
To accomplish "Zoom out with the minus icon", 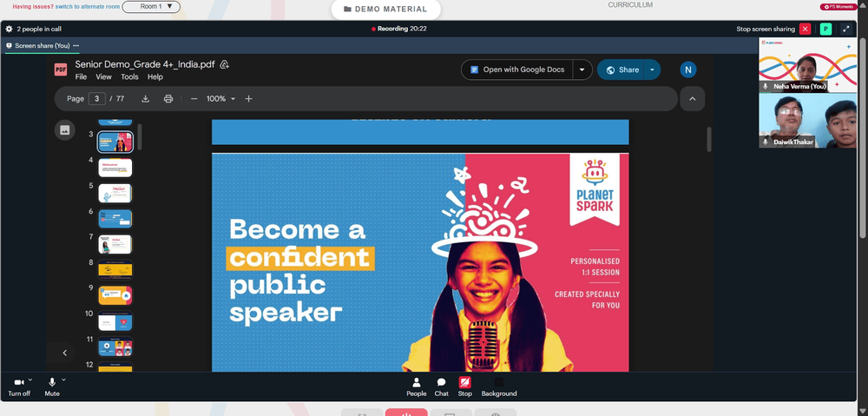I will 194,99.
